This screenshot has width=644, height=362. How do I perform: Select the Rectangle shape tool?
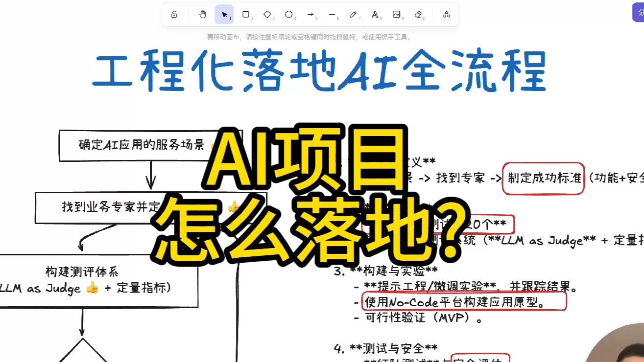click(x=245, y=15)
